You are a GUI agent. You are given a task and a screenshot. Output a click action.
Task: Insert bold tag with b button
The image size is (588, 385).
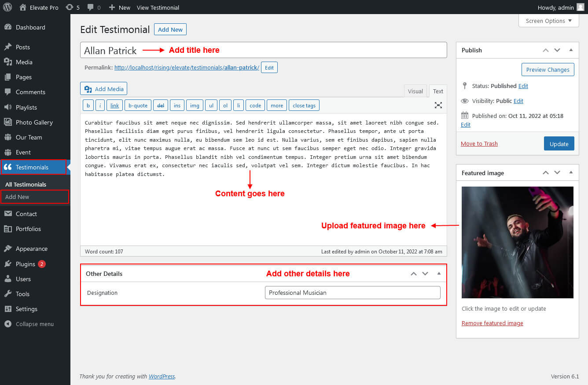(x=88, y=106)
